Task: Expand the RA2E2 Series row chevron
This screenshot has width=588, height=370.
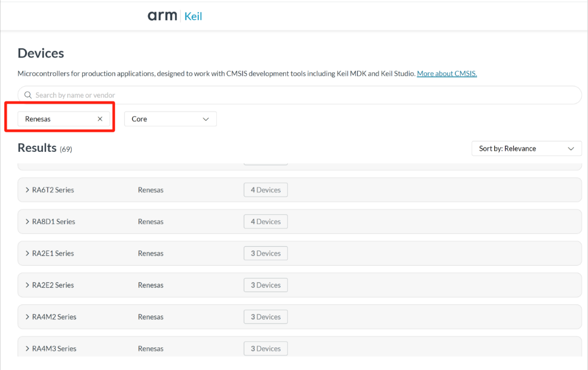Action: [x=27, y=285]
